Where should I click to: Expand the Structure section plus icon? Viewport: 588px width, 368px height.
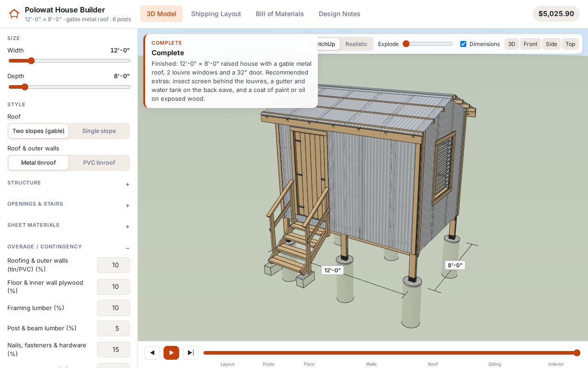128,184
